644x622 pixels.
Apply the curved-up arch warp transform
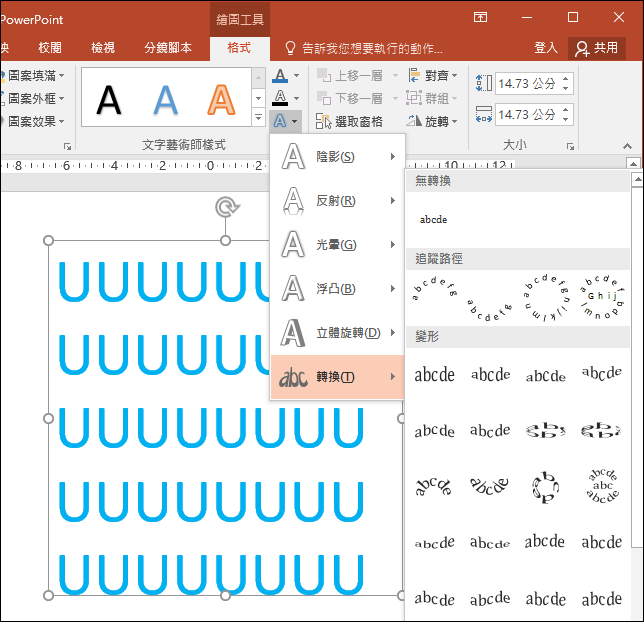pyautogui.click(x=433, y=486)
